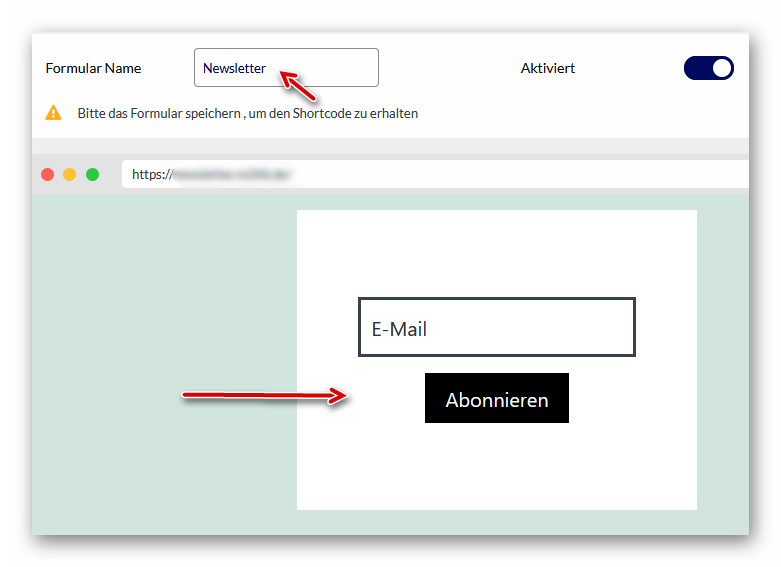Click the red arrow pointing at Newsletter field

click(298, 86)
